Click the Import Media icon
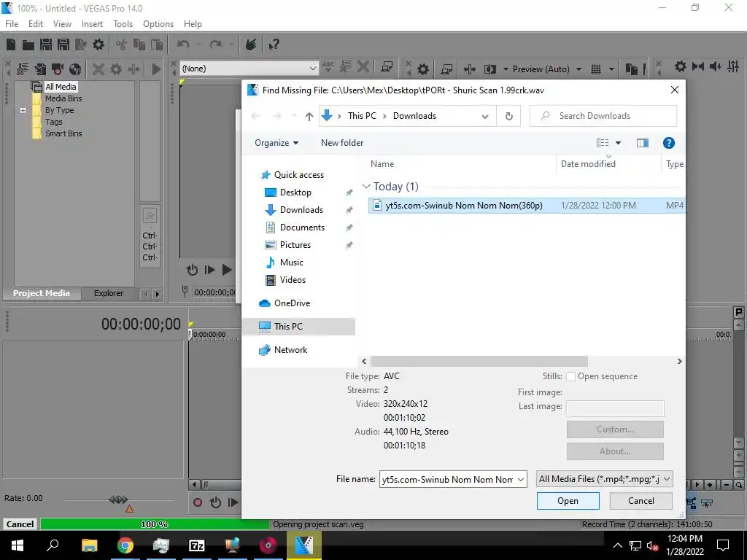 pyautogui.click(x=40, y=69)
